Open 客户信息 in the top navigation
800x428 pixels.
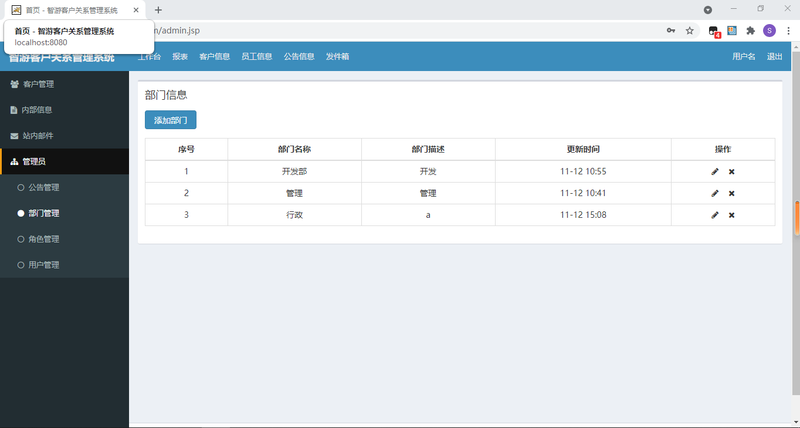coord(214,57)
